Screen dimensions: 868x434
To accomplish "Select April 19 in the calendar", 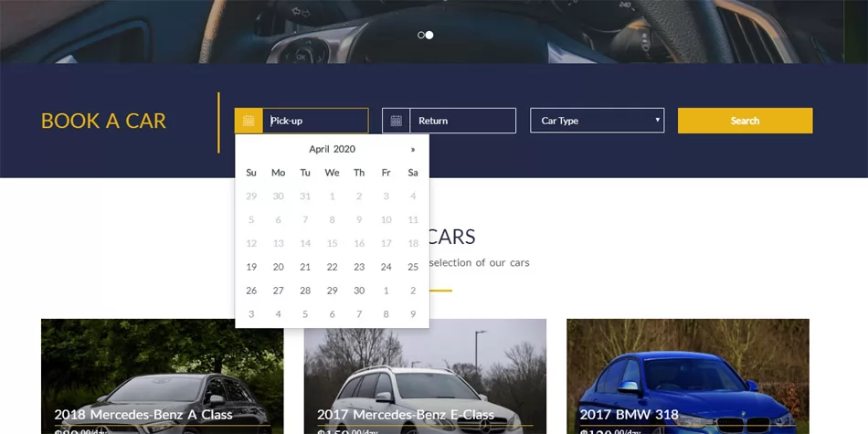I will click(251, 267).
